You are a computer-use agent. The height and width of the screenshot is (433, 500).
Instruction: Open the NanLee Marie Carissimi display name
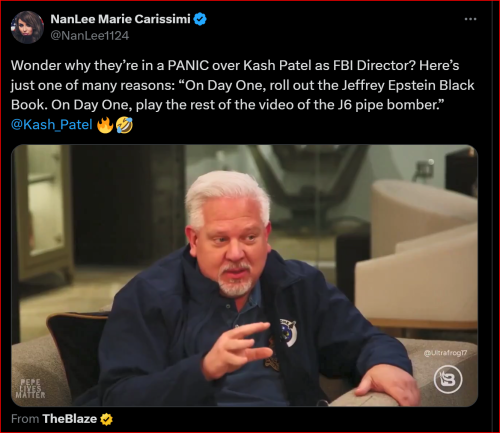[120, 19]
